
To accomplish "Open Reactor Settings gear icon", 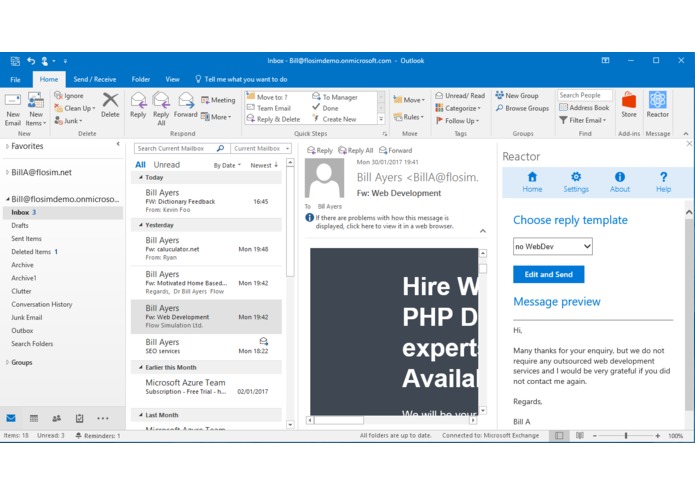I will click(x=576, y=177).
